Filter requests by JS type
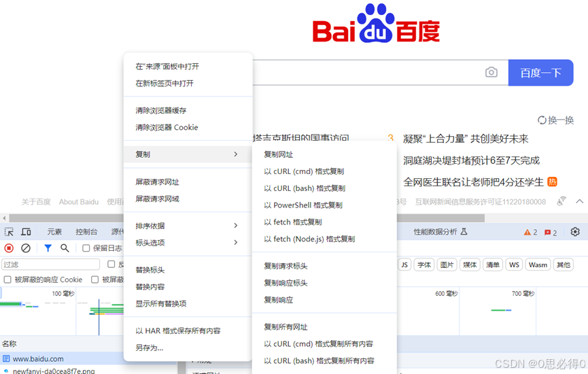The image size is (588, 374). click(404, 265)
